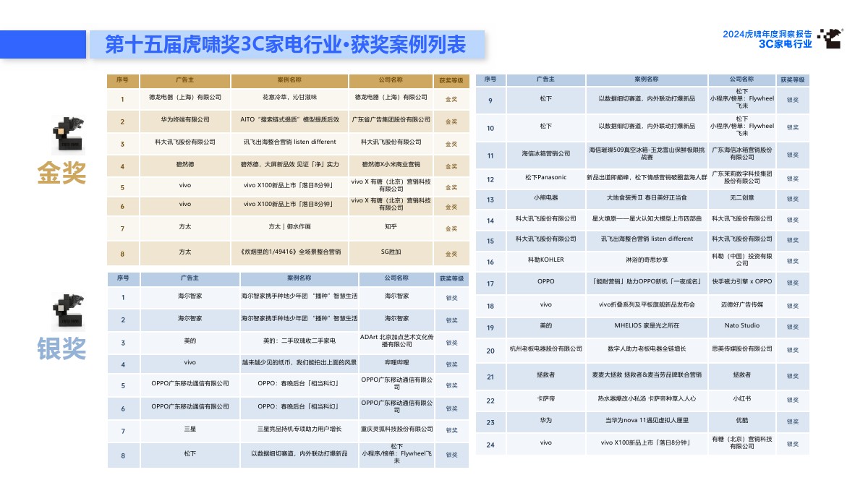Image resolution: width=868 pixels, height=488 pixels.
Task: Select case 《炊烟里的1/49416》全场景整合营销
Action: click(289, 252)
